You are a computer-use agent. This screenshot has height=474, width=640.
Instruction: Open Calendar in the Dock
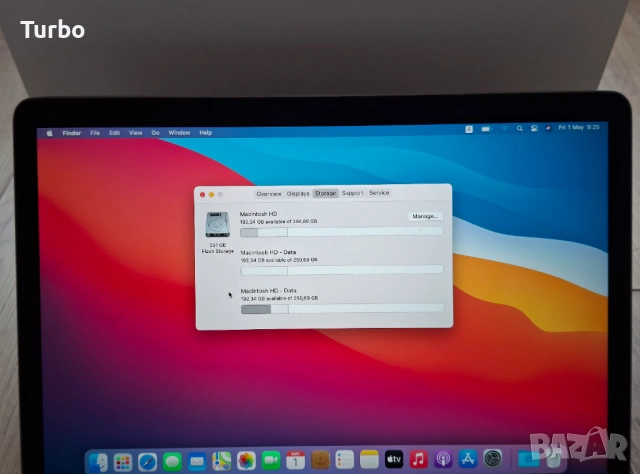[296, 460]
